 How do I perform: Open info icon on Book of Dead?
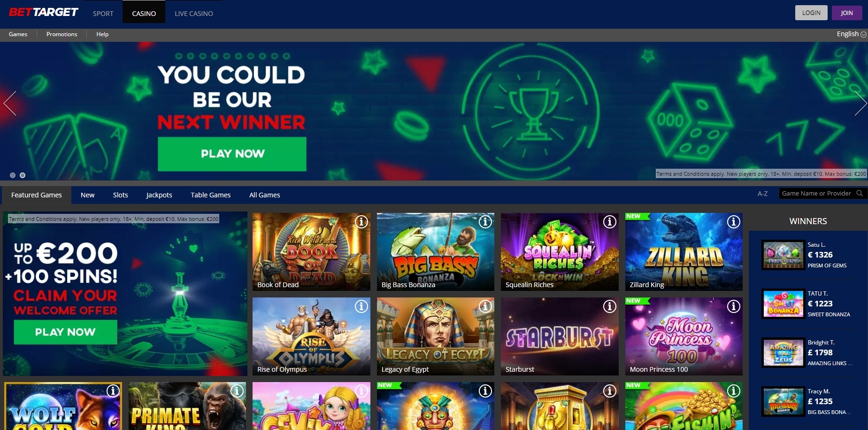point(361,222)
